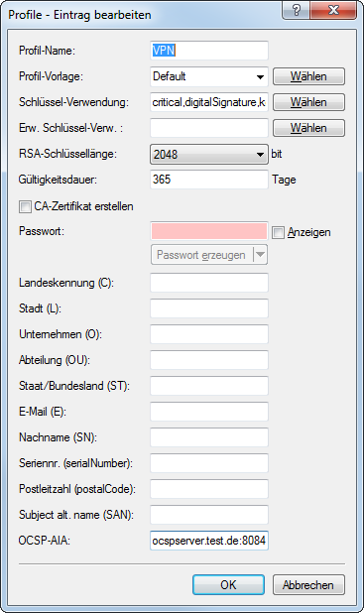Confirm the dialog with OK
Screen dimensions: 364x613
228,585
